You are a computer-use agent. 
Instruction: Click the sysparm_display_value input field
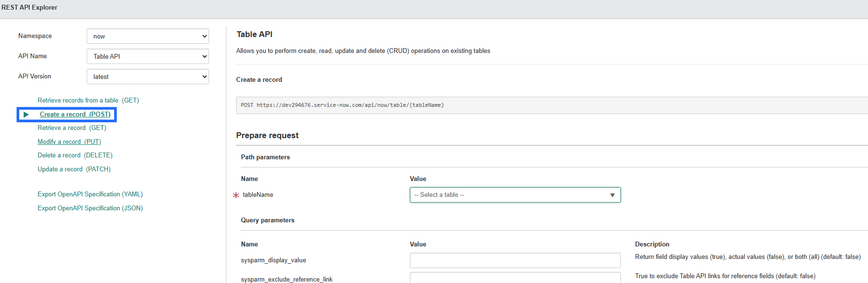tap(515, 260)
